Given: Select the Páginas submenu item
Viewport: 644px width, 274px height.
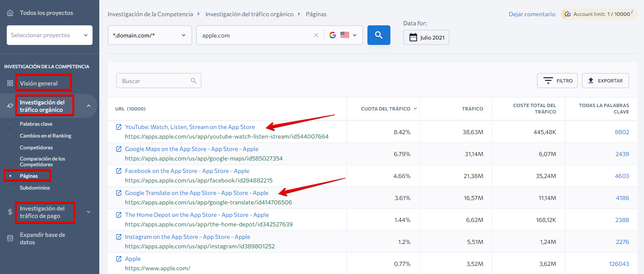Looking at the screenshot, I should coord(29,176).
